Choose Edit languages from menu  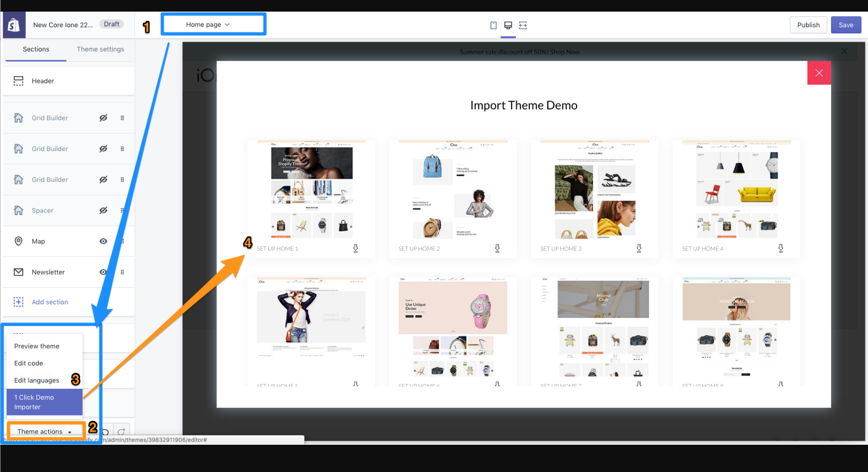coord(37,381)
